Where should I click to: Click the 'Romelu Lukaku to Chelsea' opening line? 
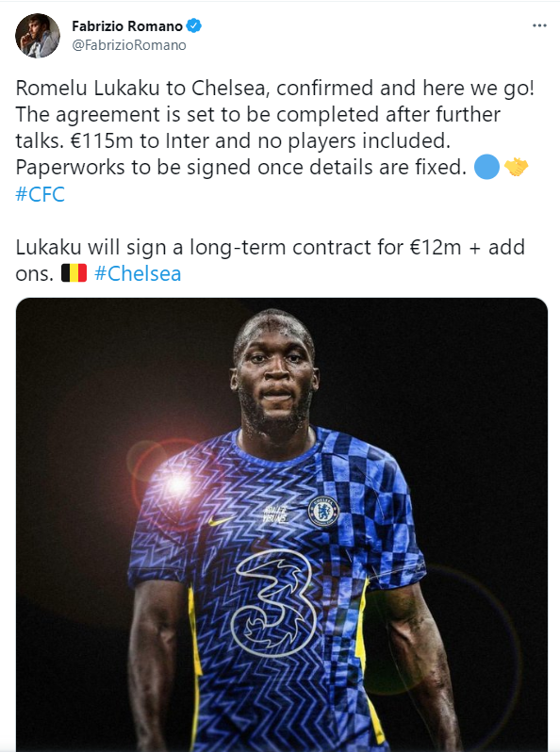tap(275, 89)
